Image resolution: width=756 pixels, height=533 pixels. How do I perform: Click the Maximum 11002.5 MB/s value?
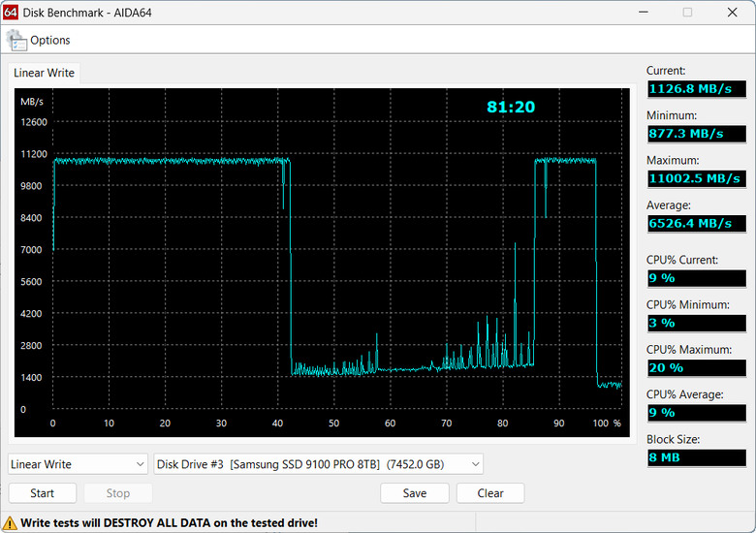(697, 178)
